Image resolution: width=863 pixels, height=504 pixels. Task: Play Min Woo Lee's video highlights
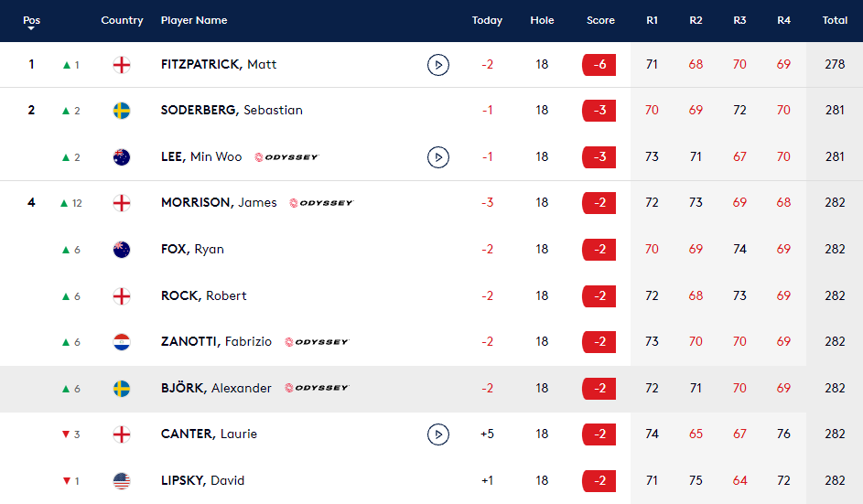(437, 157)
